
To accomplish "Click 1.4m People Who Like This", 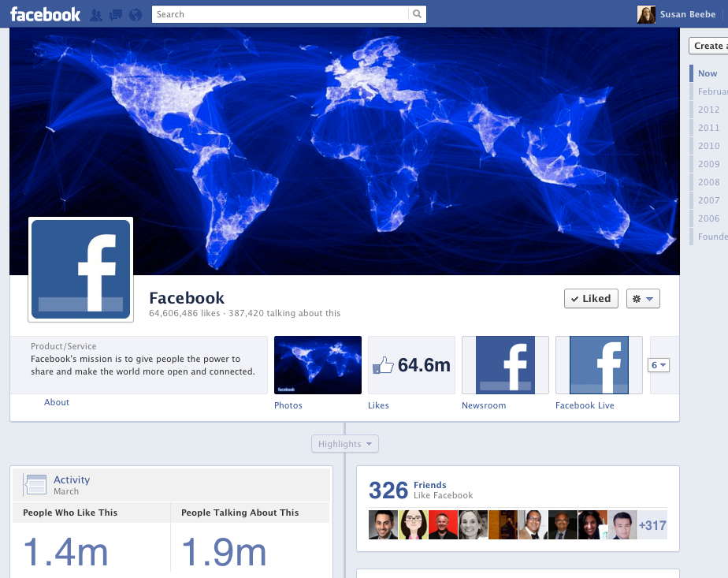I will pyautogui.click(x=65, y=552).
